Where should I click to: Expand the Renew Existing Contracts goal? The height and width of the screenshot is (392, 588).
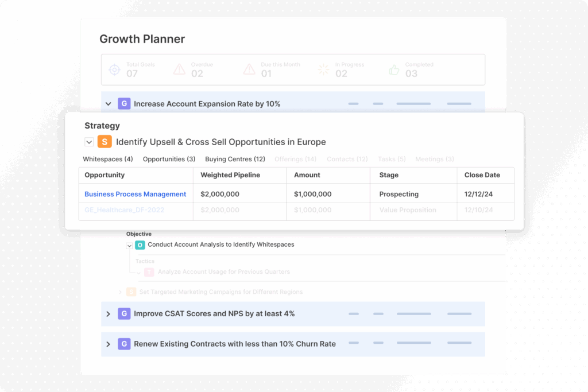click(x=109, y=344)
